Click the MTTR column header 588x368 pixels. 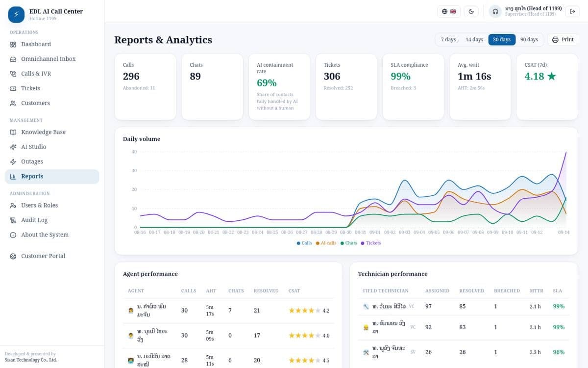click(x=537, y=291)
